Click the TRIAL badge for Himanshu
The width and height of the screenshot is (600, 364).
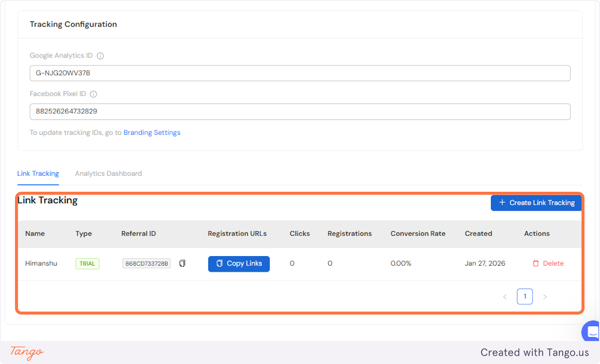coord(87,263)
